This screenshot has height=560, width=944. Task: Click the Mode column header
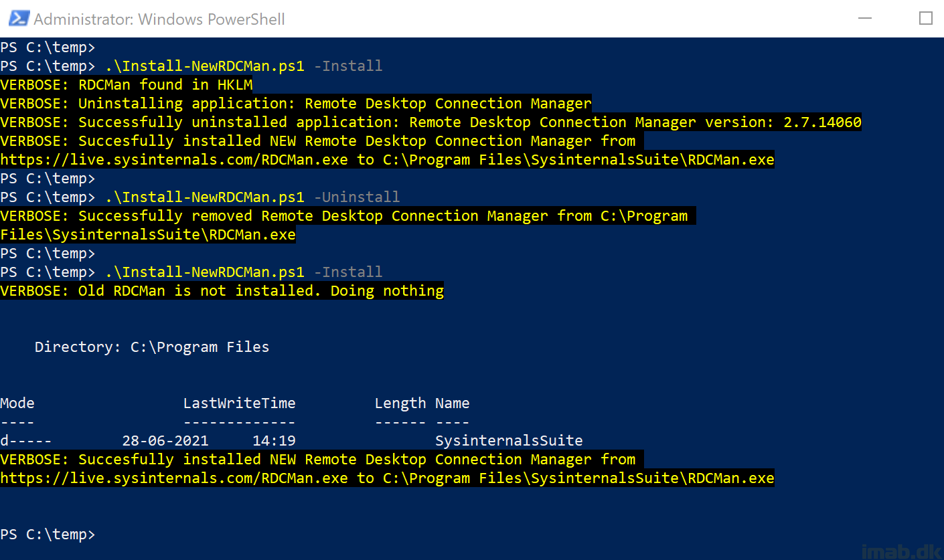pyautogui.click(x=17, y=403)
